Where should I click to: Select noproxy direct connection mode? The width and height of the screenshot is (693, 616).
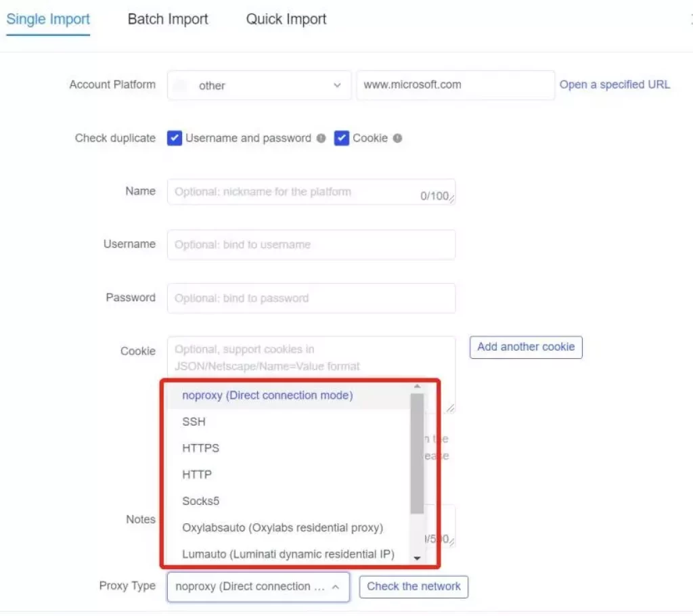[x=267, y=395]
